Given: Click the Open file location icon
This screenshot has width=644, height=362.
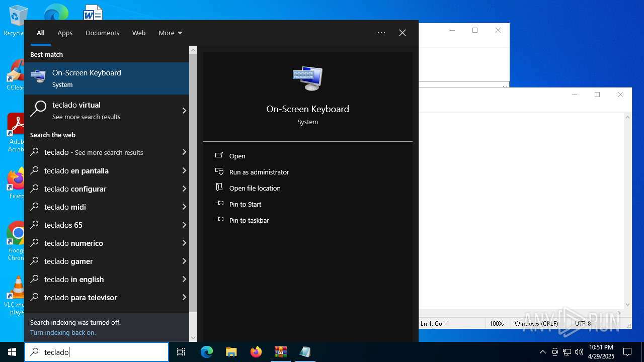Looking at the screenshot, I should pos(219,188).
